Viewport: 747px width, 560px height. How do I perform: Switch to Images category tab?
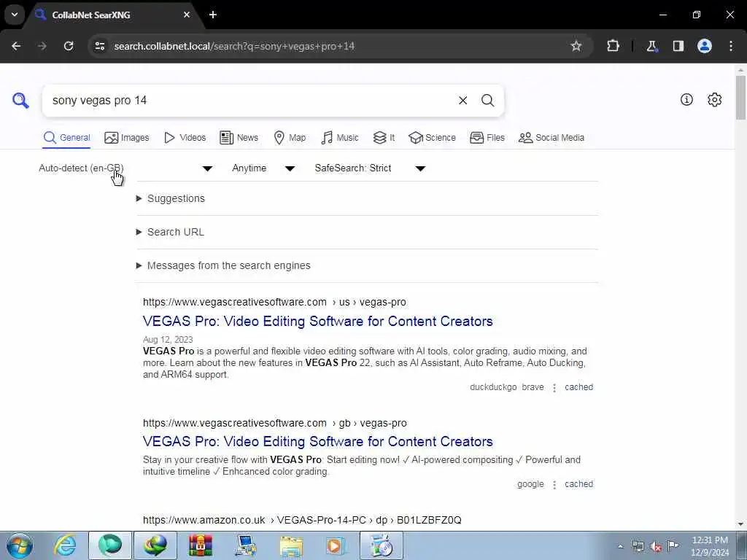pyautogui.click(x=127, y=138)
